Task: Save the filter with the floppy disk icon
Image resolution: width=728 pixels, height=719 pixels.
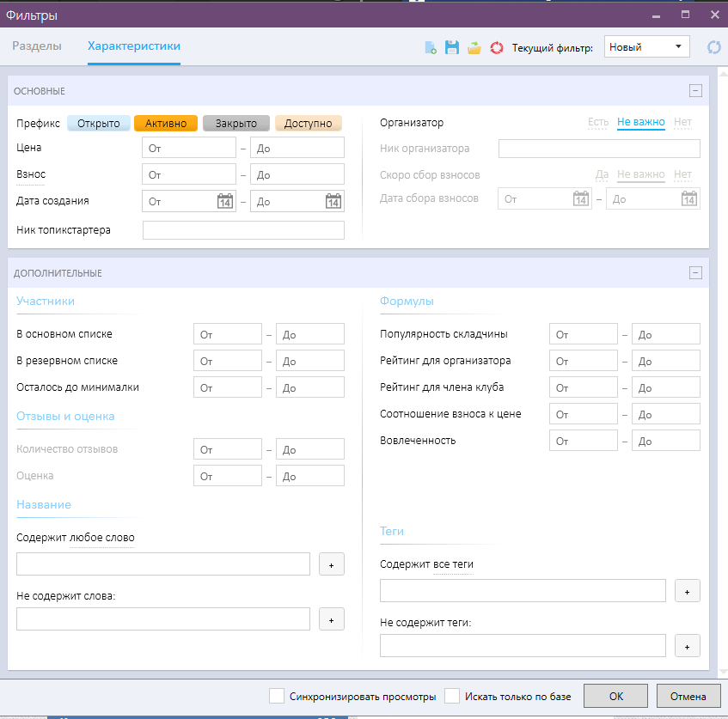Action: pyautogui.click(x=451, y=48)
